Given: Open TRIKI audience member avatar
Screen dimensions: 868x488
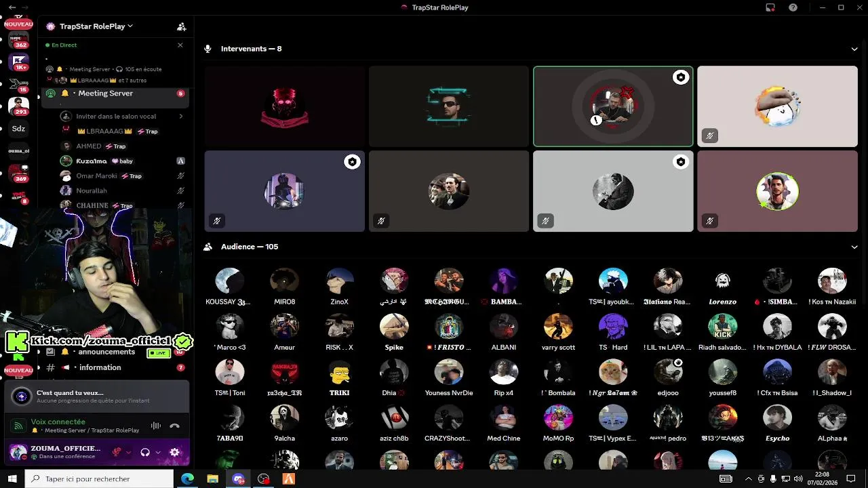Looking at the screenshot, I should (339, 371).
